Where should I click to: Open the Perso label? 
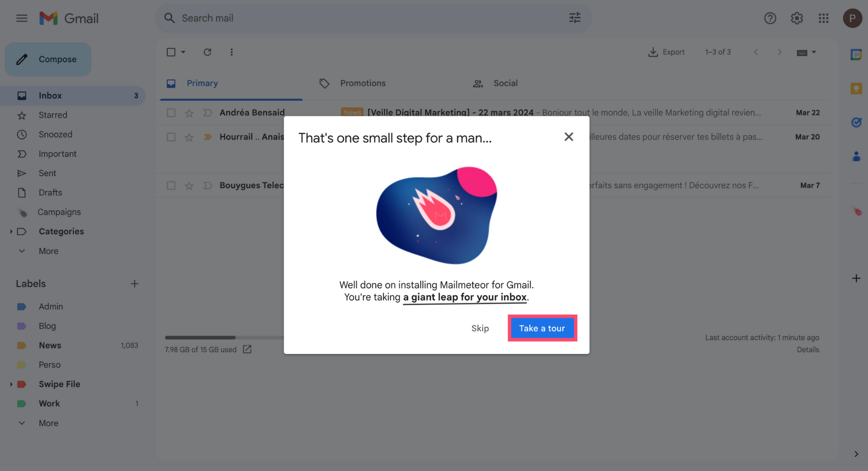coord(72,365)
